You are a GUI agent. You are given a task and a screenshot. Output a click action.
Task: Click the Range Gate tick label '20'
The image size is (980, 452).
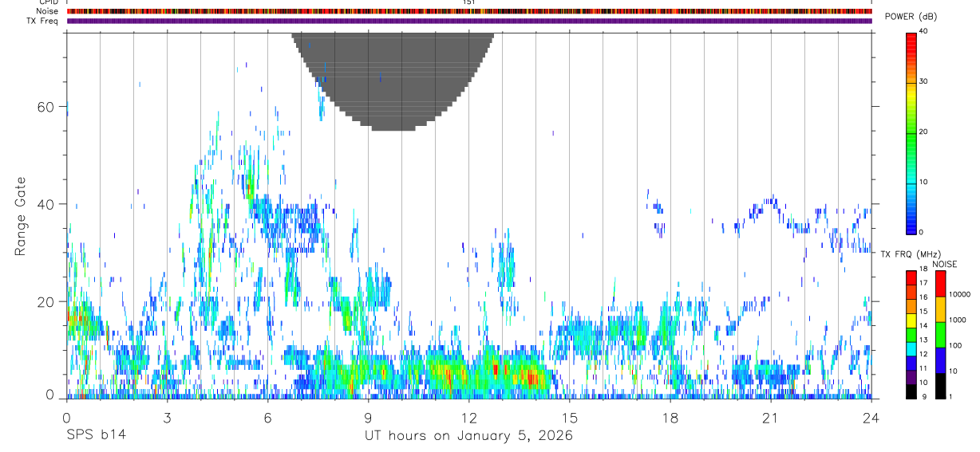(x=45, y=301)
